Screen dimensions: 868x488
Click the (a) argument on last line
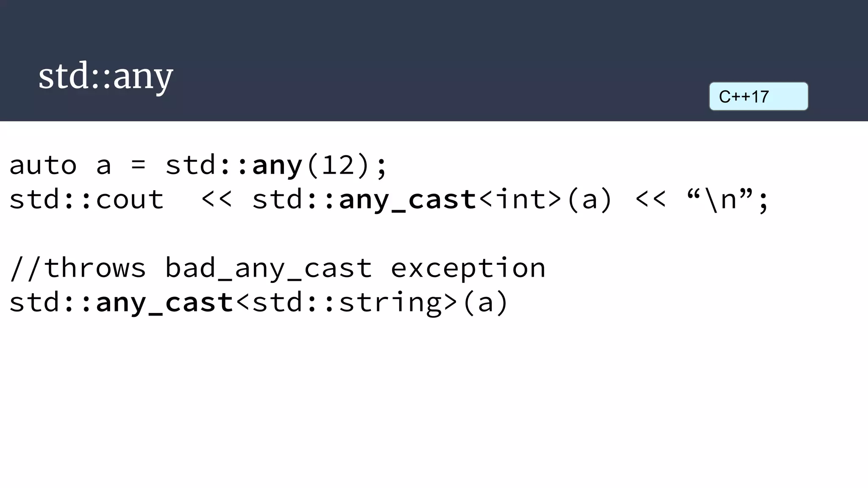pyautogui.click(x=485, y=303)
